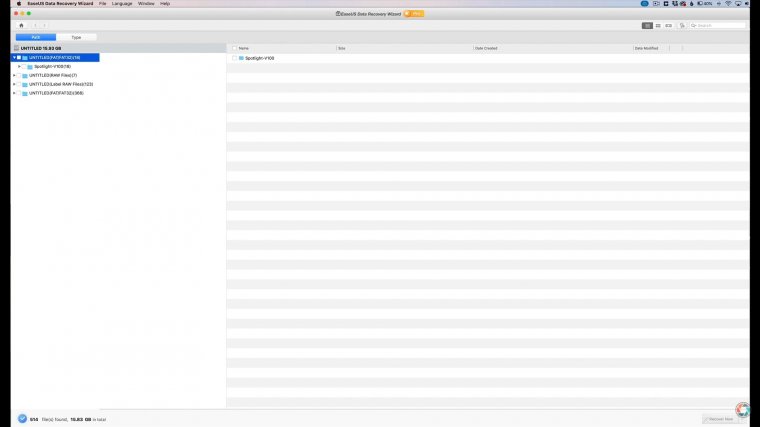
Task: Switch to cover flow view
Action: pos(669,26)
